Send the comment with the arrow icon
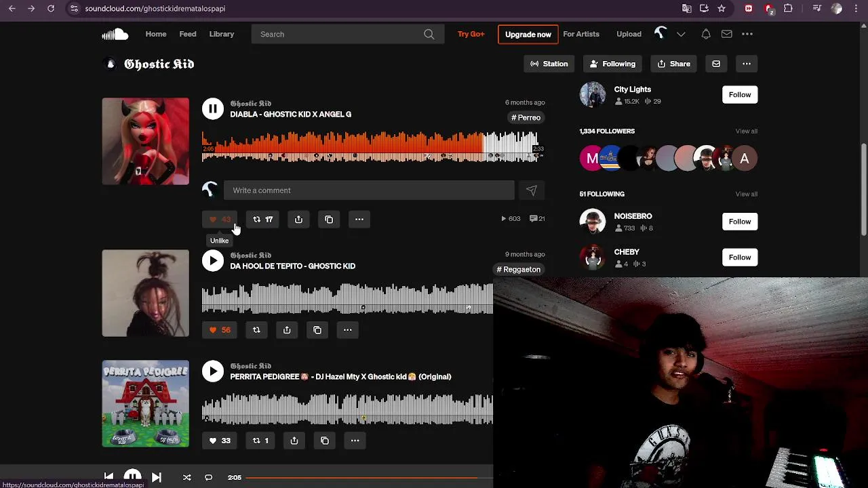This screenshot has height=488, width=868. (532, 190)
